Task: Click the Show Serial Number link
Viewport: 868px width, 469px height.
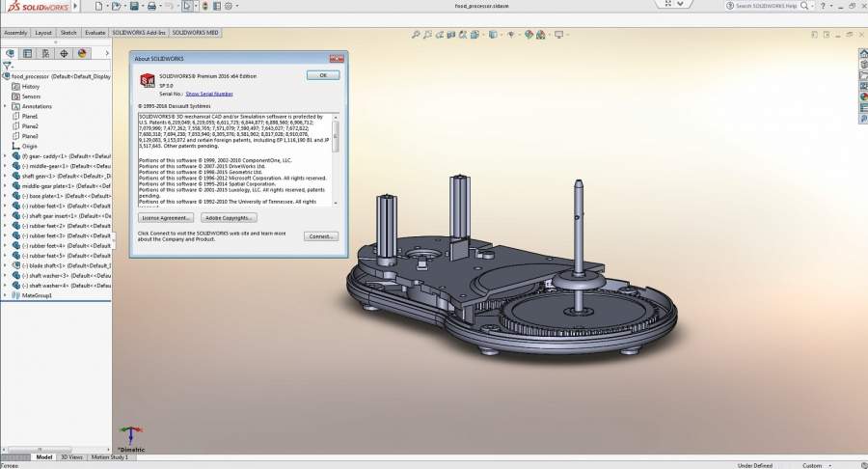Action: coord(208,94)
